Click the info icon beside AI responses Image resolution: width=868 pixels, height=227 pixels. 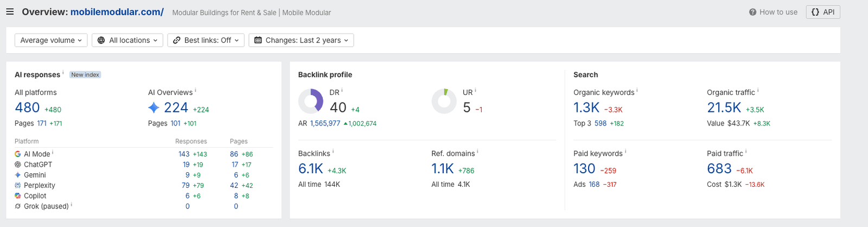click(63, 73)
